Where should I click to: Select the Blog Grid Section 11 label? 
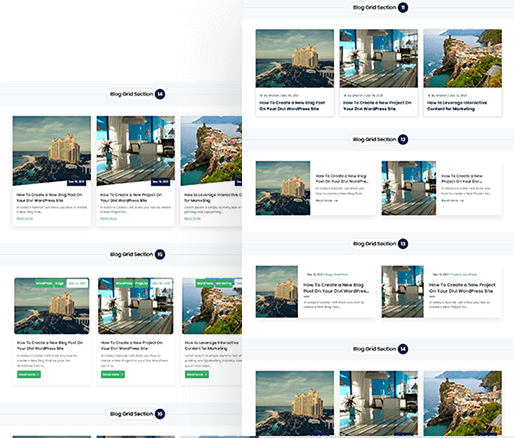coord(374,7)
